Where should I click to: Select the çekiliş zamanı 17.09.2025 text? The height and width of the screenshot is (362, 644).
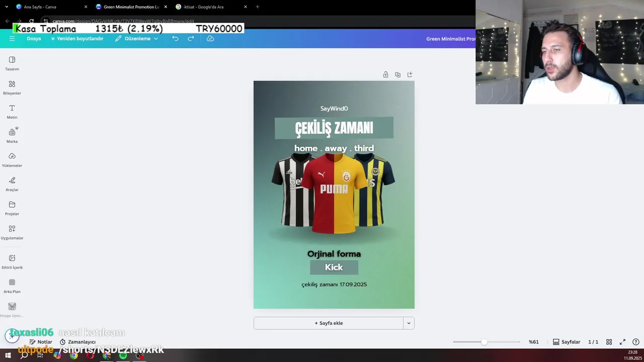tap(334, 285)
